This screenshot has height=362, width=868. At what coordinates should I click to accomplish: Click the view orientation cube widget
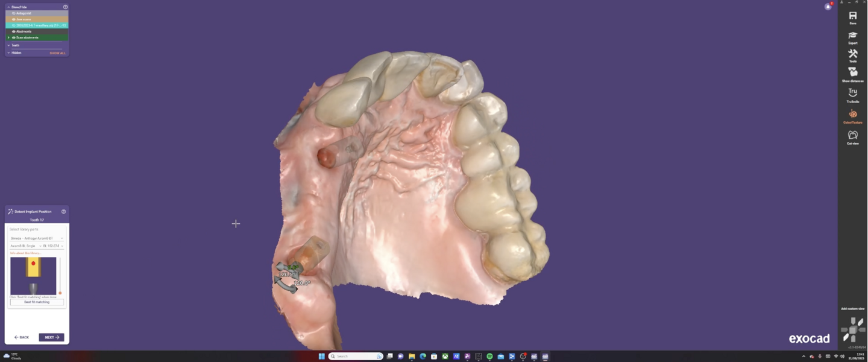(x=852, y=329)
